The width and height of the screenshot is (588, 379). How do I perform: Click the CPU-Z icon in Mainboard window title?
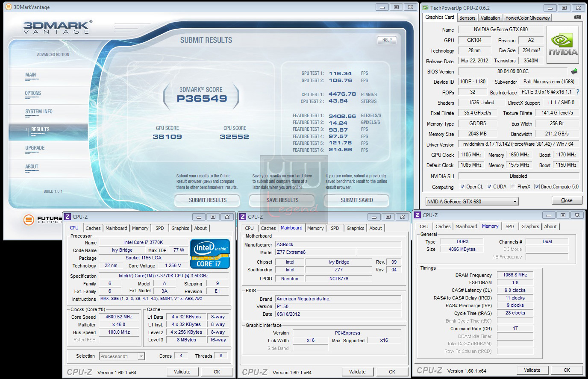(x=242, y=217)
